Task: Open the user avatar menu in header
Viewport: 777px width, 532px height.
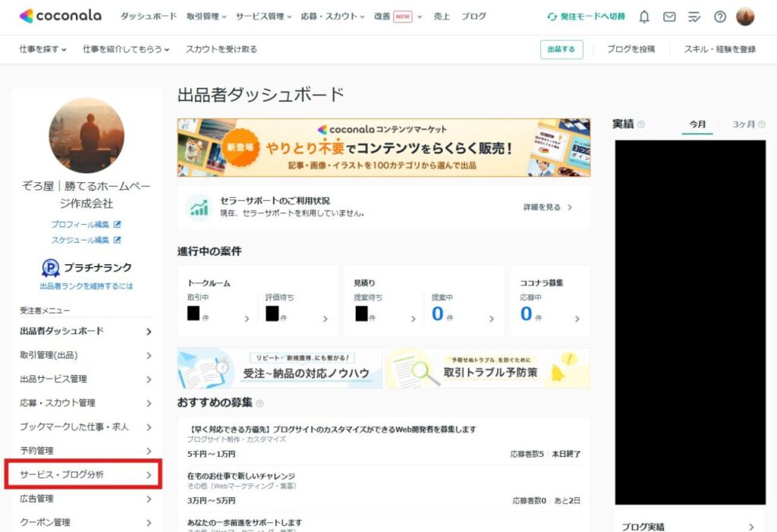Action: 745,17
